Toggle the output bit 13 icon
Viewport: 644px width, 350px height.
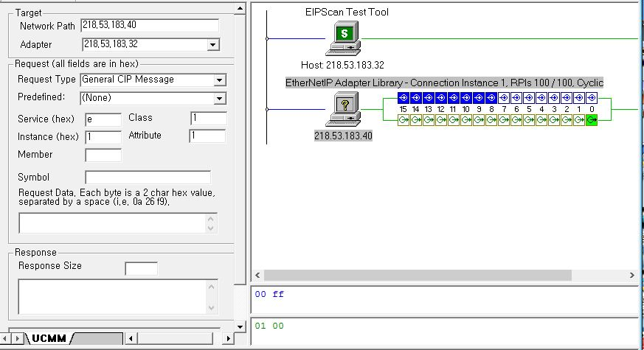pos(429,120)
